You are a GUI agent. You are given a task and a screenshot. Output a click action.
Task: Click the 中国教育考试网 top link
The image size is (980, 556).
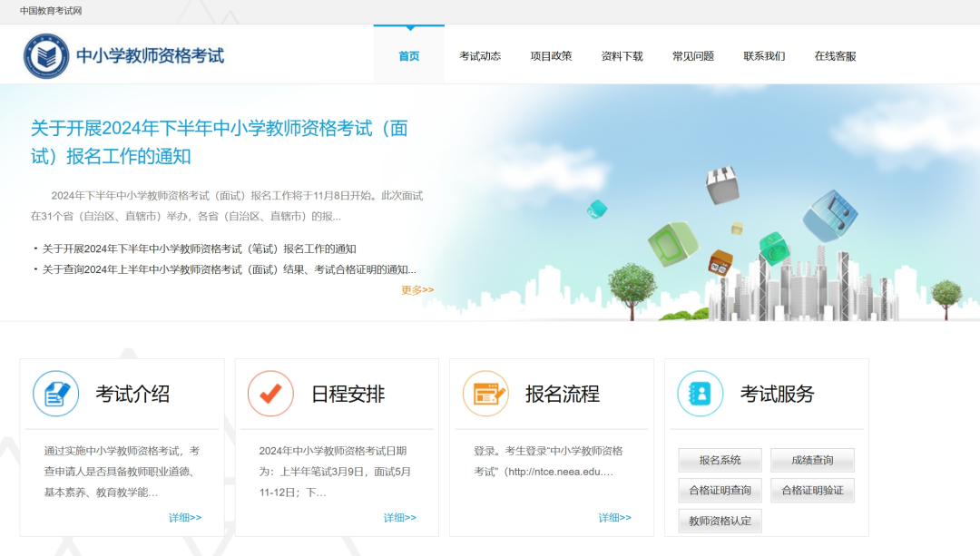pos(50,11)
